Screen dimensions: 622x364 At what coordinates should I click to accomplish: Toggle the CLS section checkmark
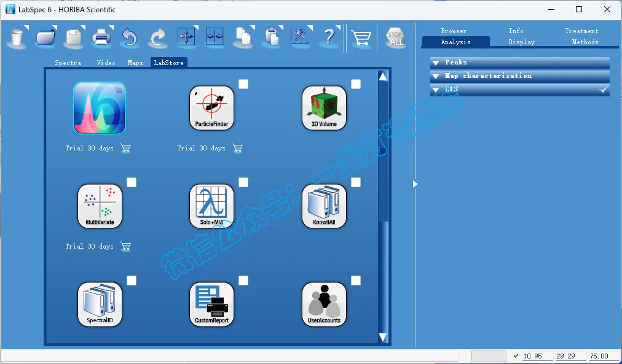click(x=603, y=90)
